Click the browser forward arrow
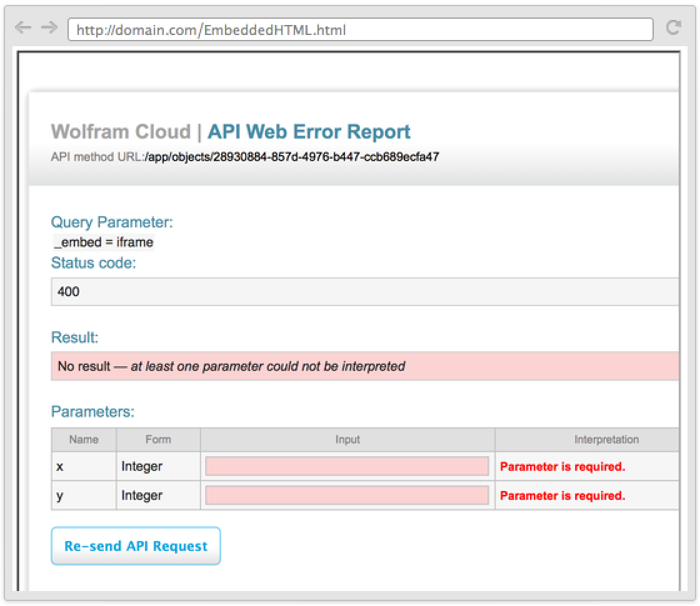The width and height of the screenshot is (700, 606). 48,28
